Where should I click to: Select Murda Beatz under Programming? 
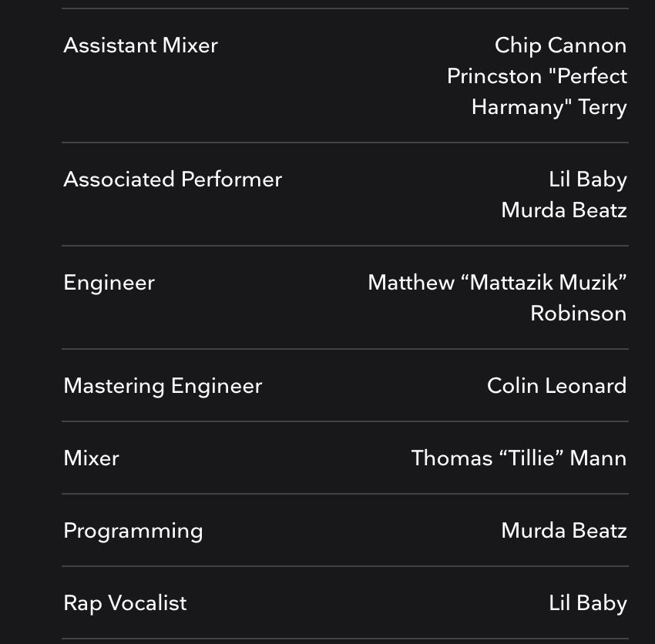(x=564, y=531)
